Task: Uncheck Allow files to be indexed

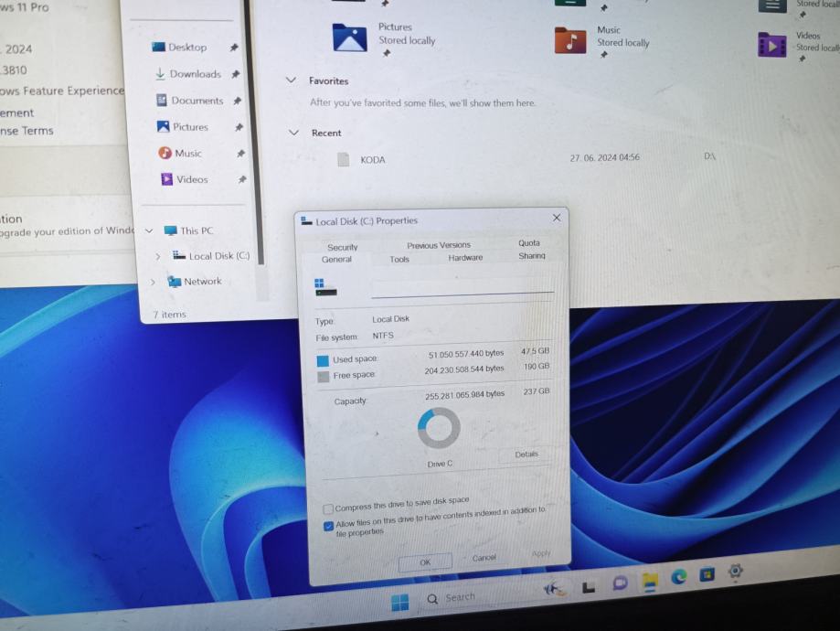Action: pos(329,526)
